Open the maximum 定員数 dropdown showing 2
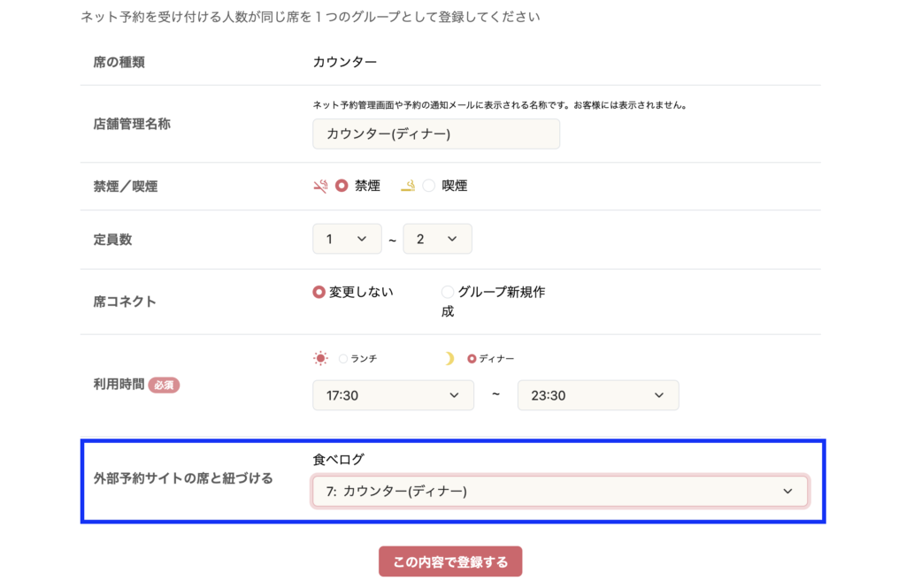906x588 pixels. click(x=437, y=239)
